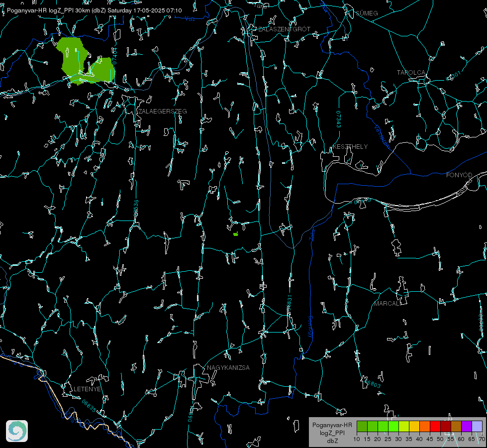Click the blue Somogy label
The image size is (487, 448).
pos(310,328)
